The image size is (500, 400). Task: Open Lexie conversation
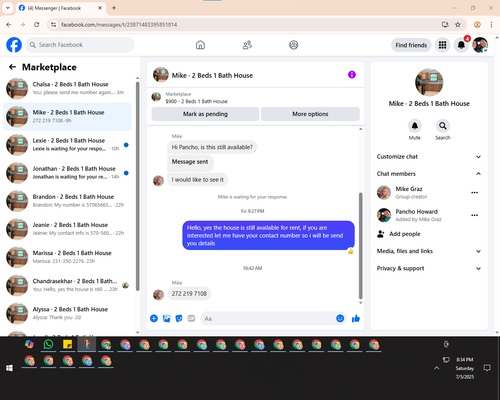click(x=67, y=145)
